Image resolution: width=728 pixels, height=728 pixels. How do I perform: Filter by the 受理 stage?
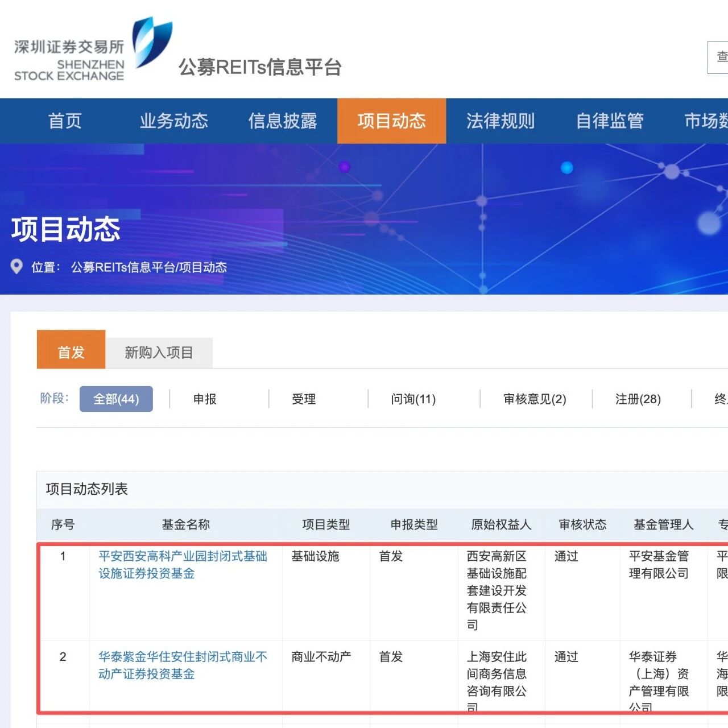(x=304, y=399)
